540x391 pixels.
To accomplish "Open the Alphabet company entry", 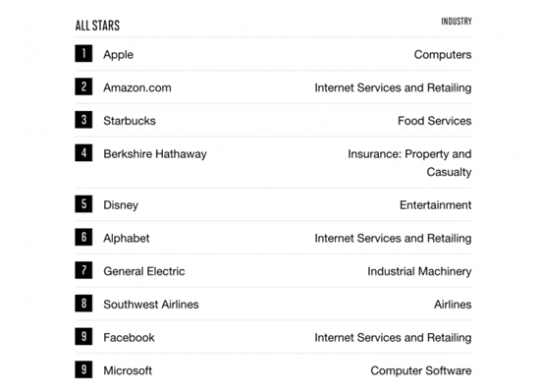I will coord(126,238).
